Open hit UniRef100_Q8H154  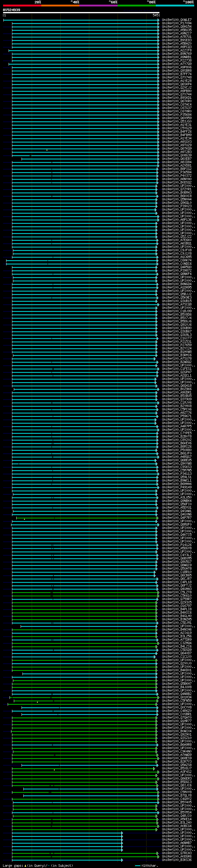176,26
